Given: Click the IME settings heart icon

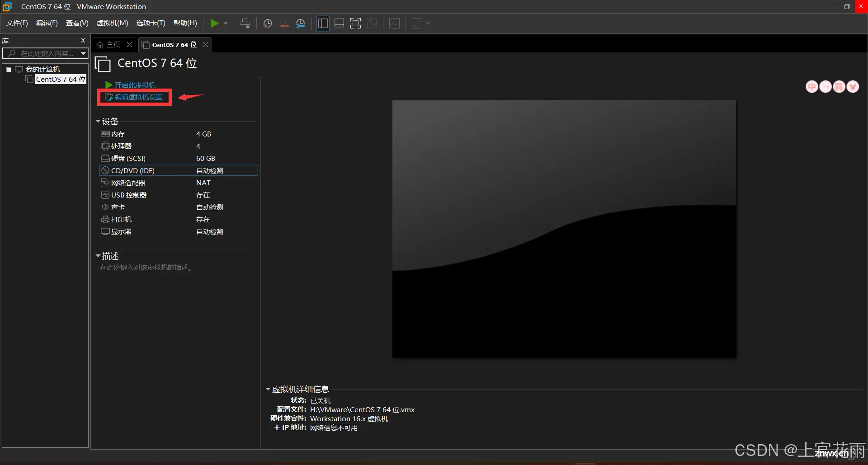Looking at the screenshot, I should pos(853,87).
